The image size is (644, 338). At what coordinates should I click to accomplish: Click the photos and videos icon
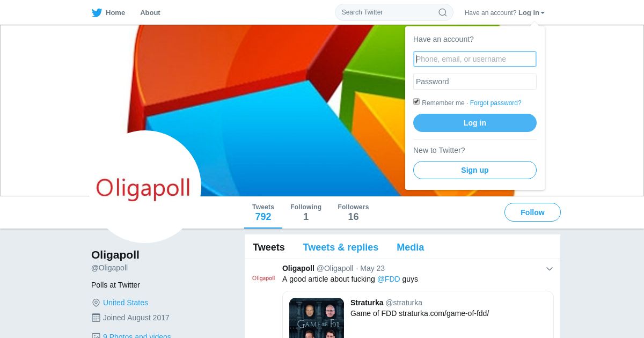(x=96, y=336)
